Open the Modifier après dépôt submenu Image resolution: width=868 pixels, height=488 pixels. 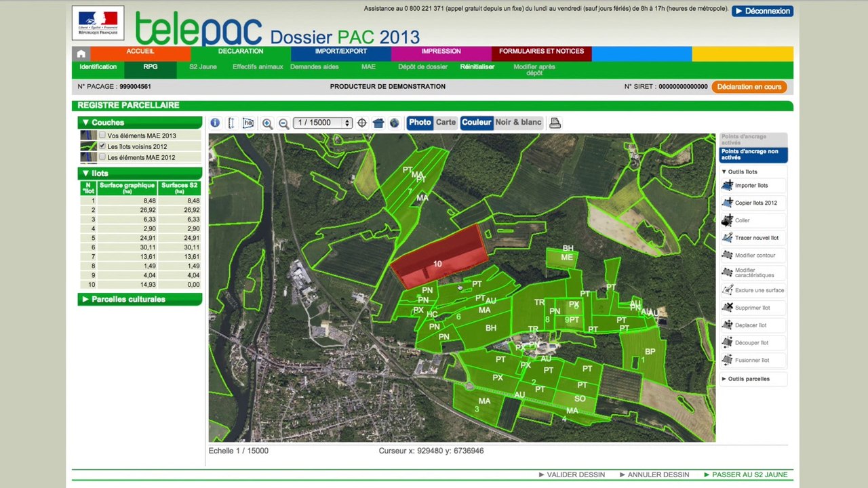[x=534, y=70]
